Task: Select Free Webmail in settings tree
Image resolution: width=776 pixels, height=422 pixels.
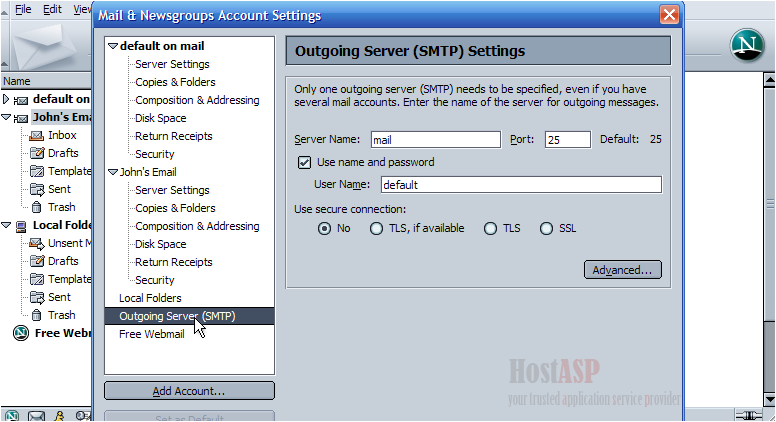Action: point(151,334)
